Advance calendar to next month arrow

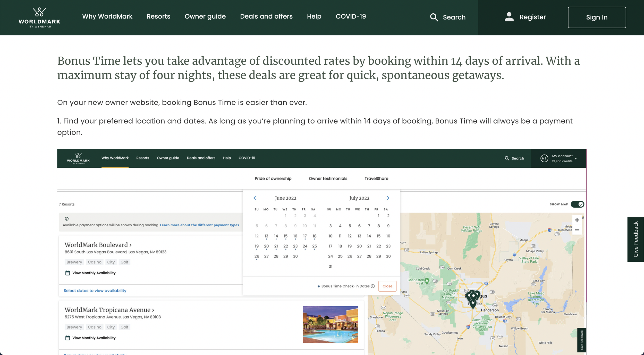click(388, 198)
